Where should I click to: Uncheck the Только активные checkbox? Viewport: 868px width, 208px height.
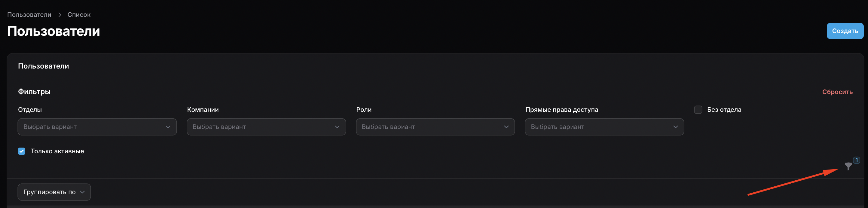tap(22, 151)
